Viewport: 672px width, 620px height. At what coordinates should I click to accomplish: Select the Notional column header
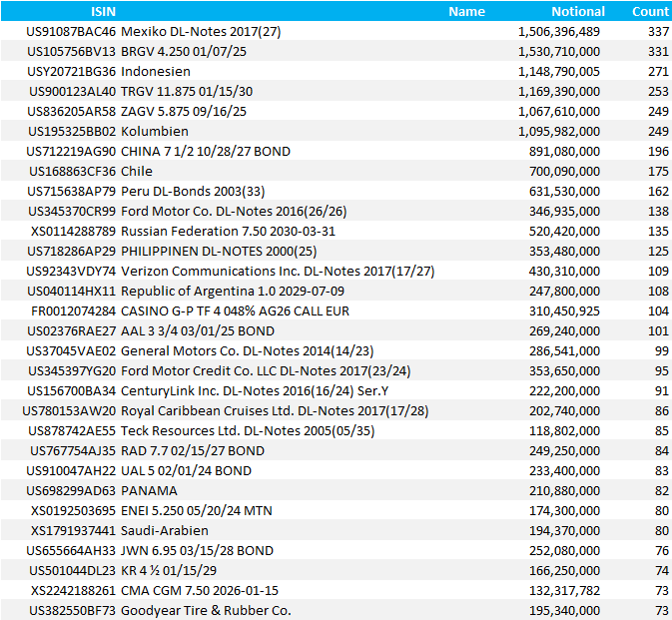point(578,12)
